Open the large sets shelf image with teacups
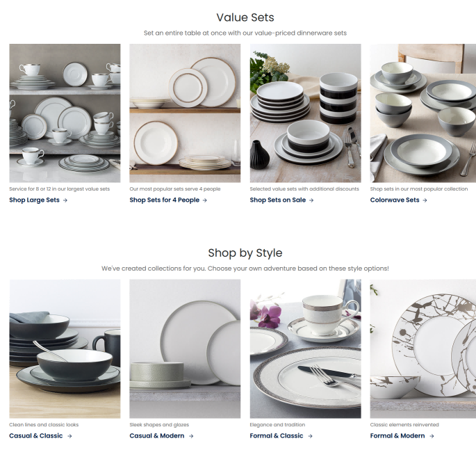Screen dimensions: 476x457 [65, 113]
